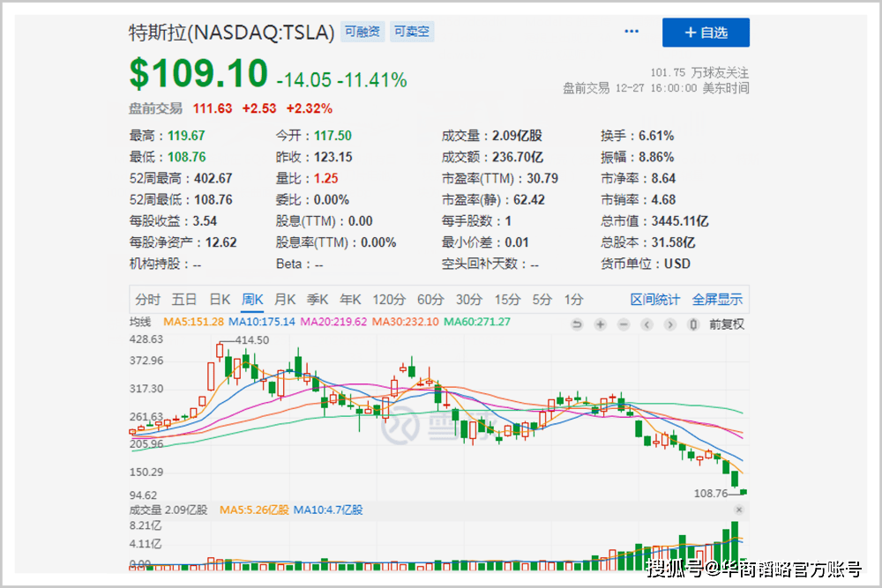This screenshot has width=882, height=588.
Task: Click the 总市值 value 3445.11亿
Action: click(680, 221)
